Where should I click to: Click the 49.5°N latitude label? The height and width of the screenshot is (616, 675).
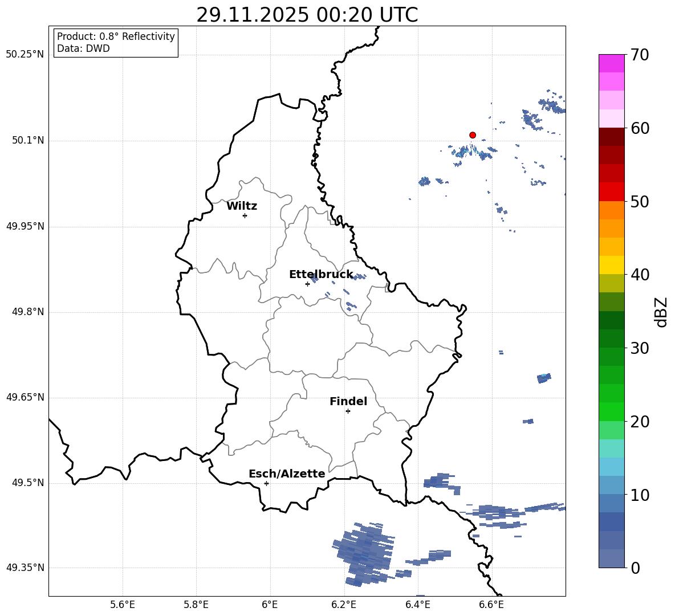28,483
